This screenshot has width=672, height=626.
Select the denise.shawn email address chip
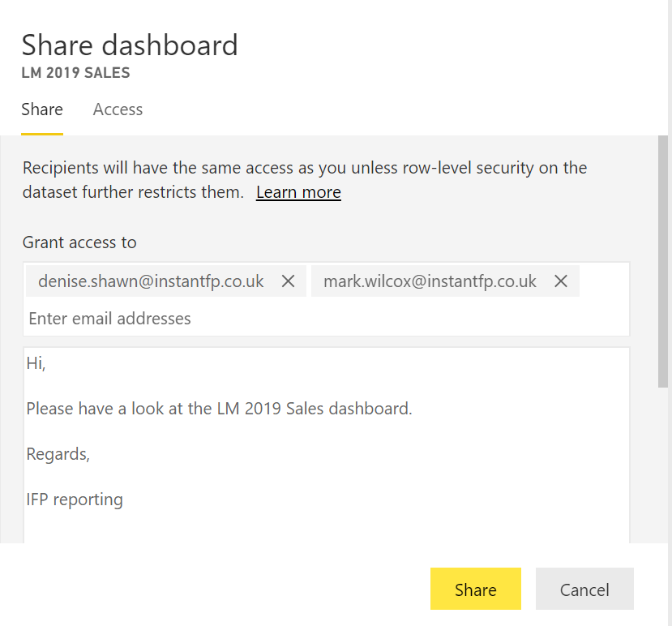(x=151, y=281)
